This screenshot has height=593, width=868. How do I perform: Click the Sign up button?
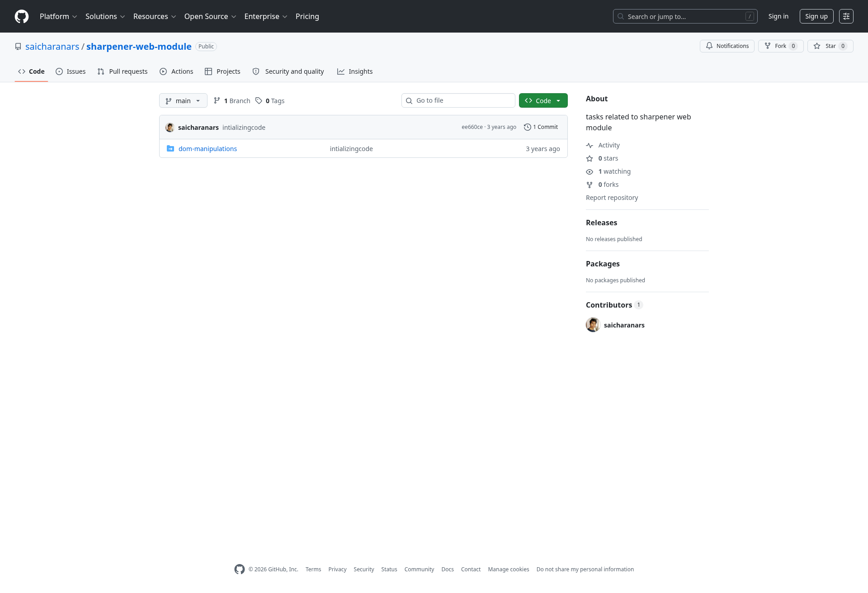816,16
